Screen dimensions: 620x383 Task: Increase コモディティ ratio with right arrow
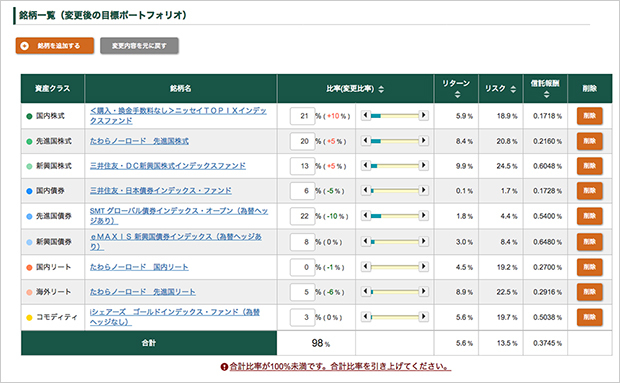pyautogui.click(x=423, y=316)
